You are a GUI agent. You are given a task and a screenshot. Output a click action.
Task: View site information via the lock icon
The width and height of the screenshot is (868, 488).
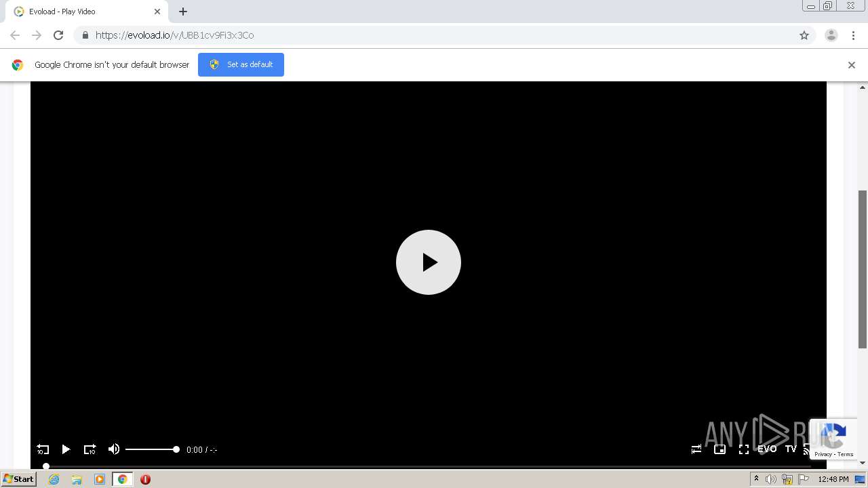pos(85,35)
